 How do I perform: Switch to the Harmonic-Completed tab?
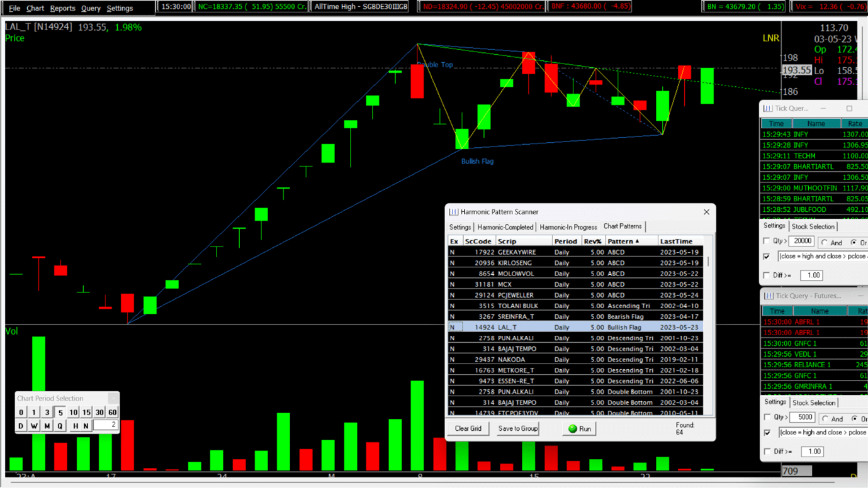[x=505, y=227]
